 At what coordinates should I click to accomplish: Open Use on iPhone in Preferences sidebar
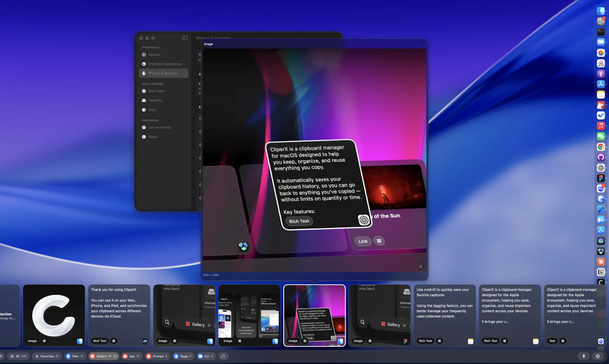click(x=164, y=127)
